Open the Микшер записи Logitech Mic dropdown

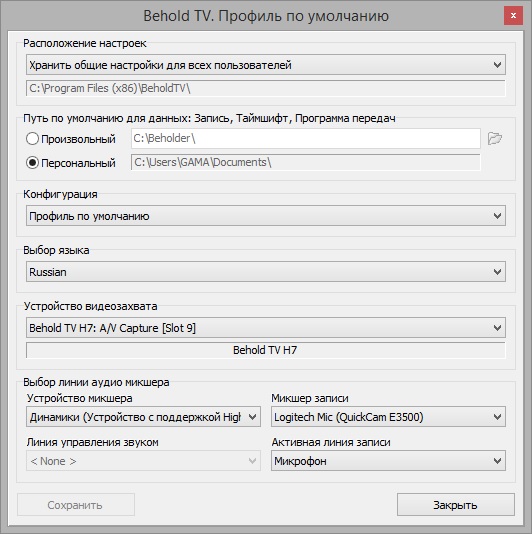[x=388, y=417]
